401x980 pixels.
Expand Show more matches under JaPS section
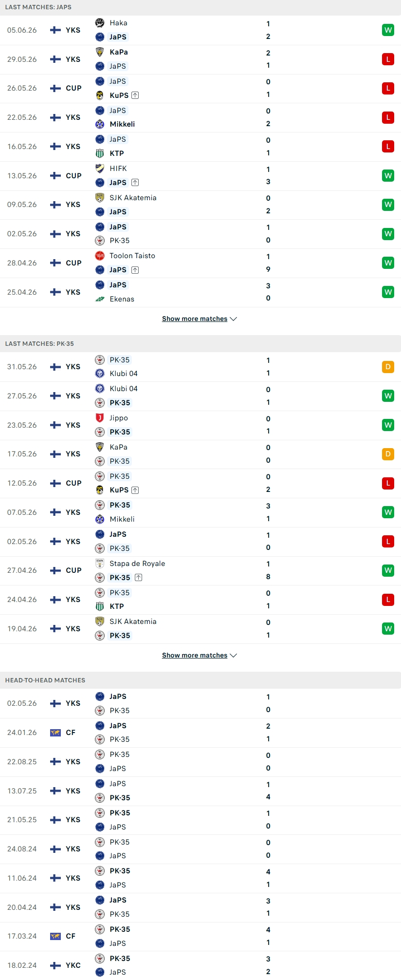[x=200, y=319]
